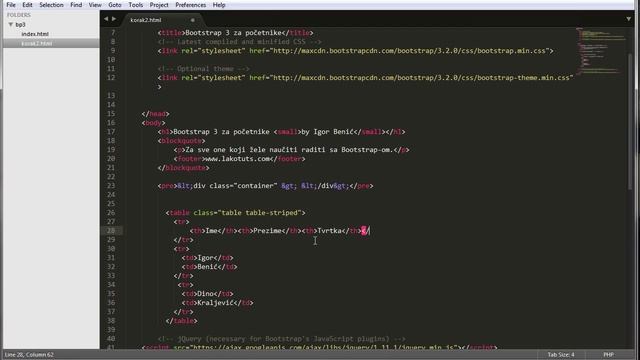Click the FOLDERS sidebar heading

click(x=19, y=15)
